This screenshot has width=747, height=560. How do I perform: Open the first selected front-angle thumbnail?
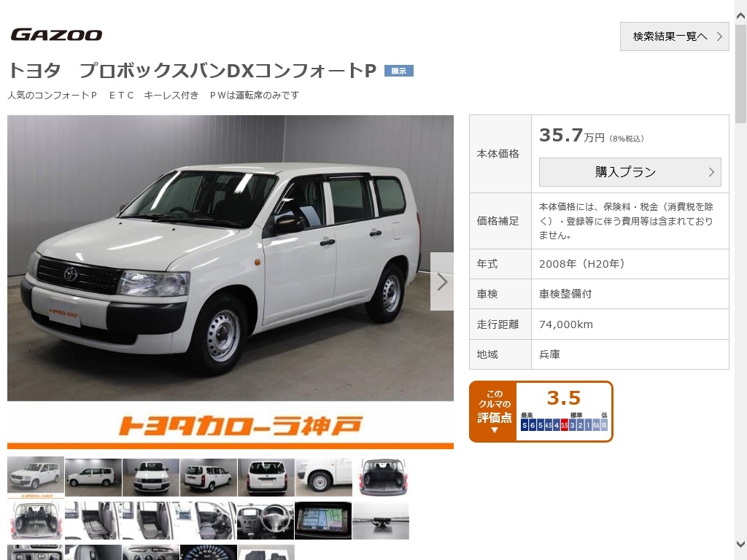[36, 477]
